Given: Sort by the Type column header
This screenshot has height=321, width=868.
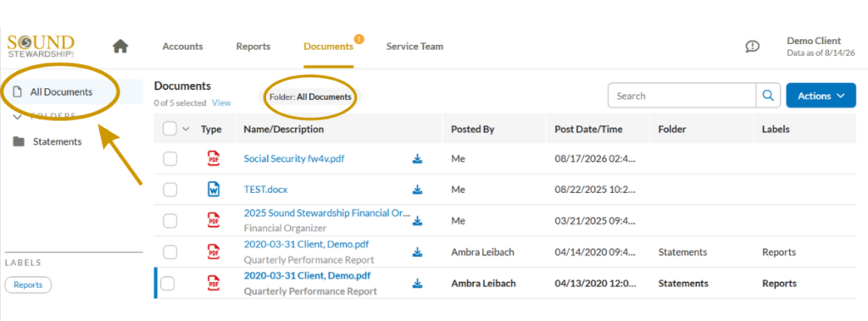Looking at the screenshot, I should [x=211, y=129].
